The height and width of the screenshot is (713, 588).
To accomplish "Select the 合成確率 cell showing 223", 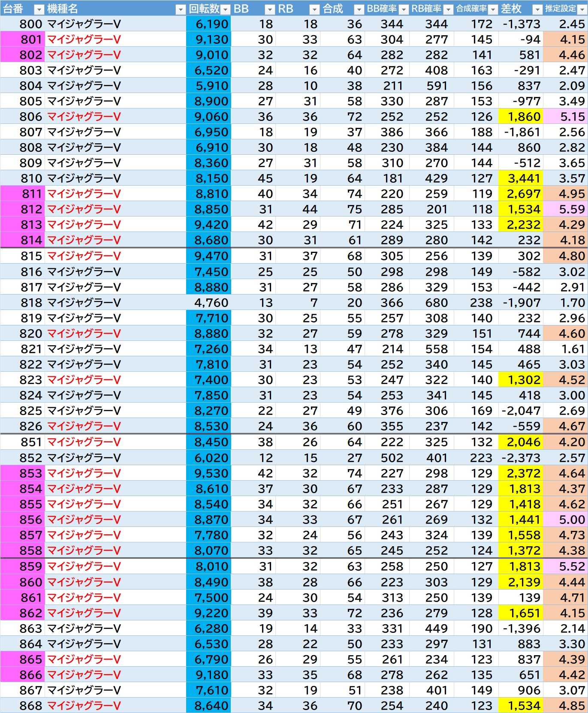I will click(x=476, y=458).
